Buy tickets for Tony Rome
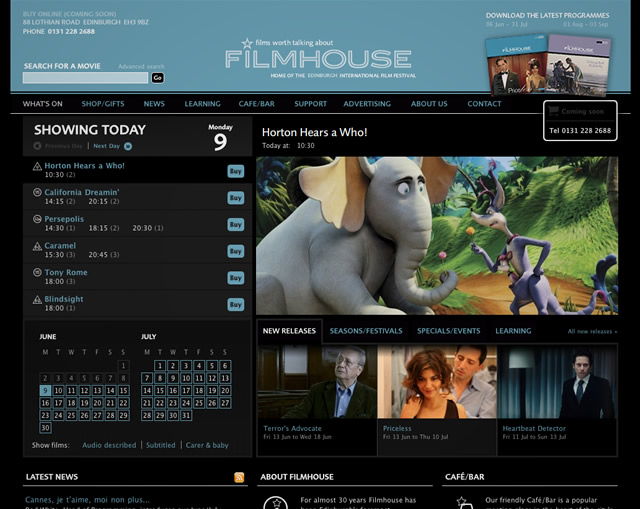 click(236, 278)
